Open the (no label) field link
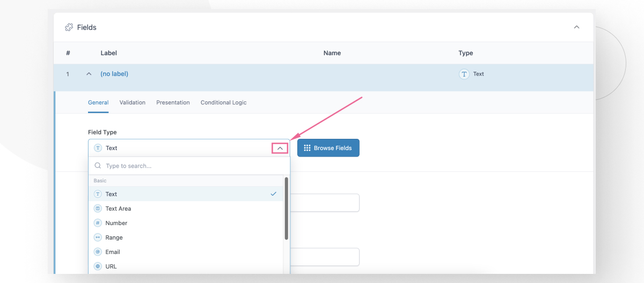Image resolution: width=644 pixels, height=283 pixels. point(114,74)
